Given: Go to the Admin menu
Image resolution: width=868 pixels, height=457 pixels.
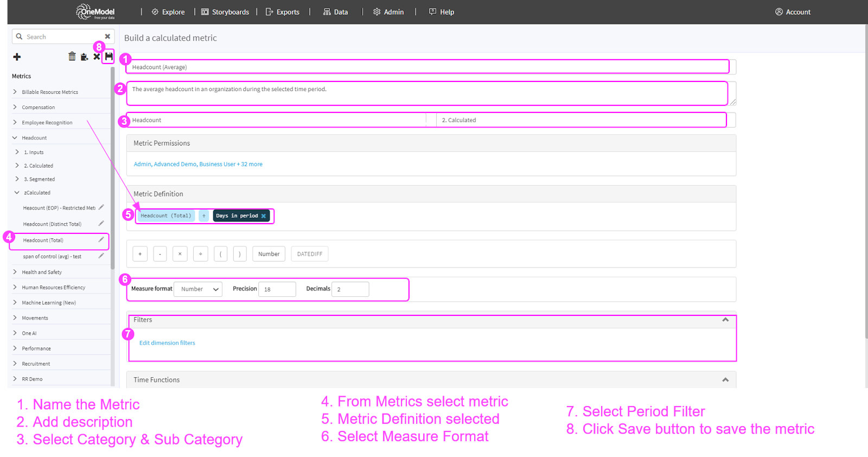Looking at the screenshot, I should tap(388, 12).
